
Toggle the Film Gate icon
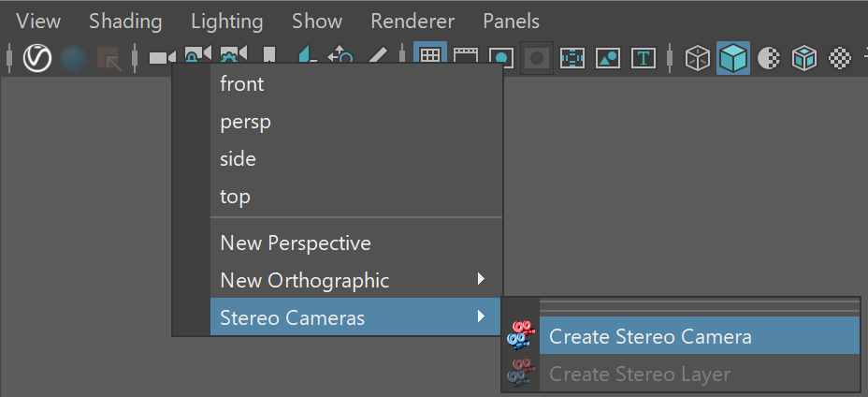(466, 55)
